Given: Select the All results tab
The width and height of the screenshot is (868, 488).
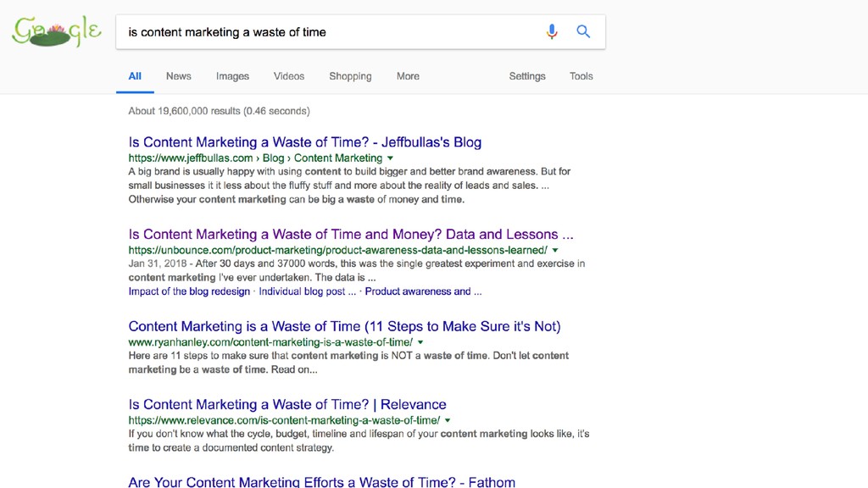Looking at the screenshot, I should click(x=135, y=76).
